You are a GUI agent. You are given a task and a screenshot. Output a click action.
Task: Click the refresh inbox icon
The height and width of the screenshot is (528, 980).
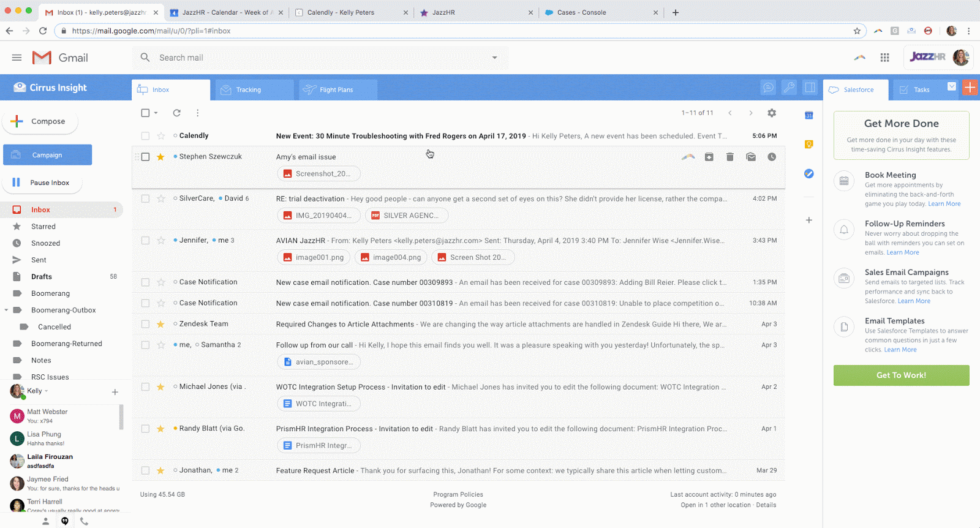pyautogui.click(x=176, y=113)
